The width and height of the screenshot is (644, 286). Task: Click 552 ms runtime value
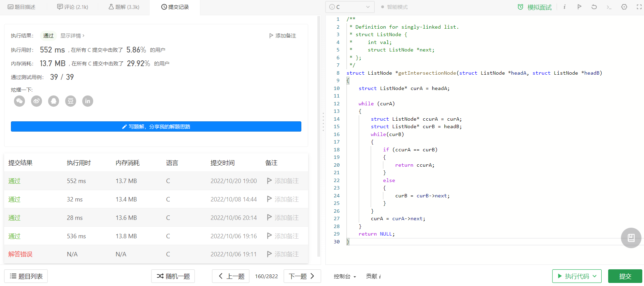52,50
